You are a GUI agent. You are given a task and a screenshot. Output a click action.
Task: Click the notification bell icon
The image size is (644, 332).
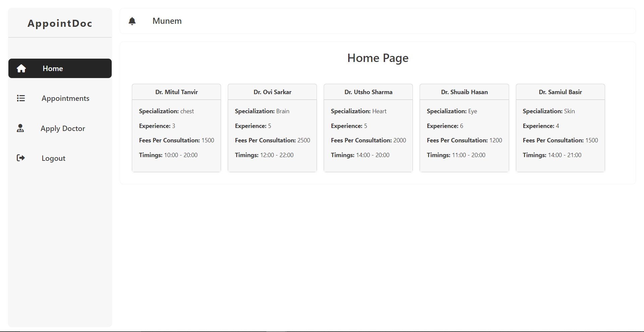132,21
